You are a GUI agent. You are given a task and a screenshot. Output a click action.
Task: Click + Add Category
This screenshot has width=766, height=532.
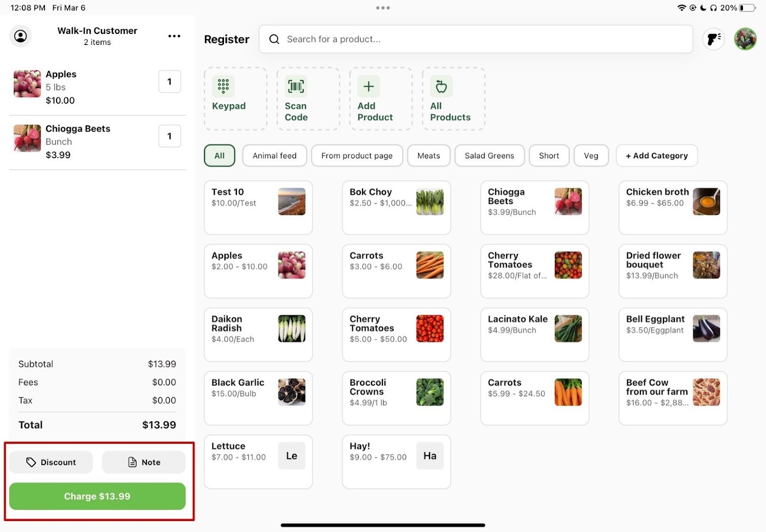(x=656, y=155)
